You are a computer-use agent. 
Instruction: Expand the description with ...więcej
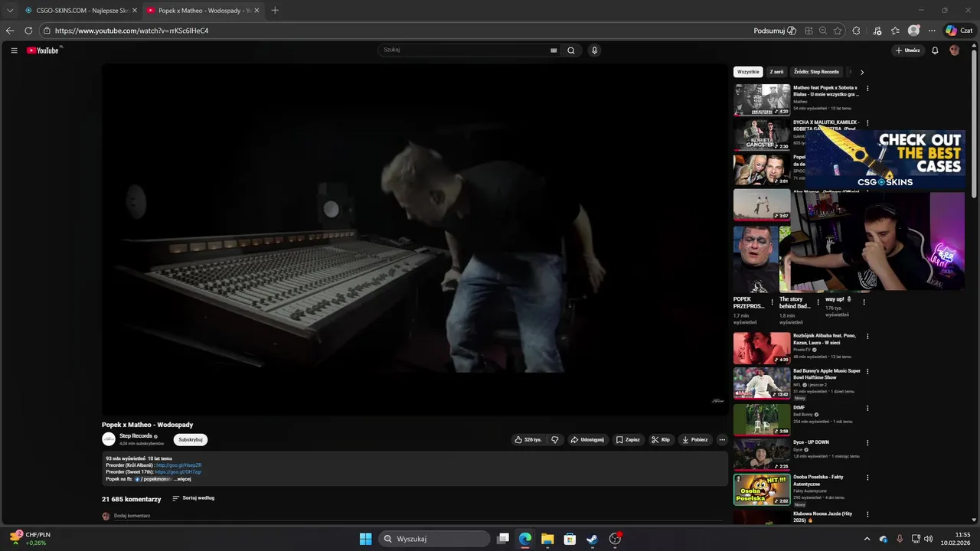point(181,479)
